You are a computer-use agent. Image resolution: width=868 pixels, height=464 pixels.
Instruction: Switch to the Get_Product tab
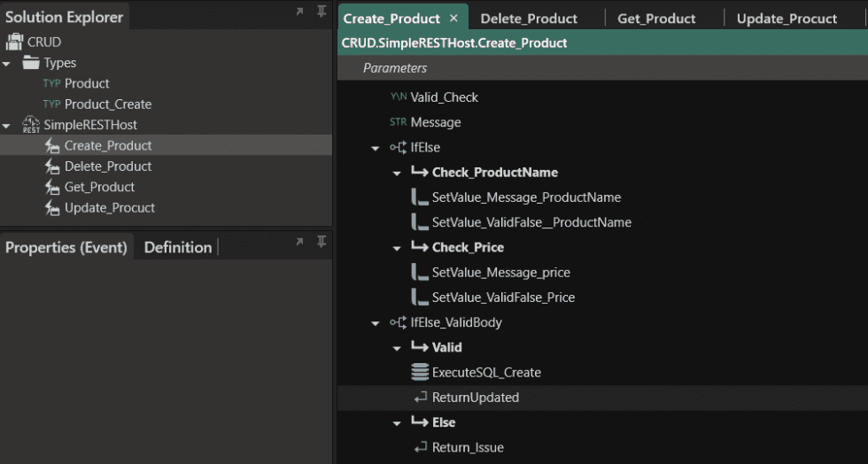pos(656,19)
